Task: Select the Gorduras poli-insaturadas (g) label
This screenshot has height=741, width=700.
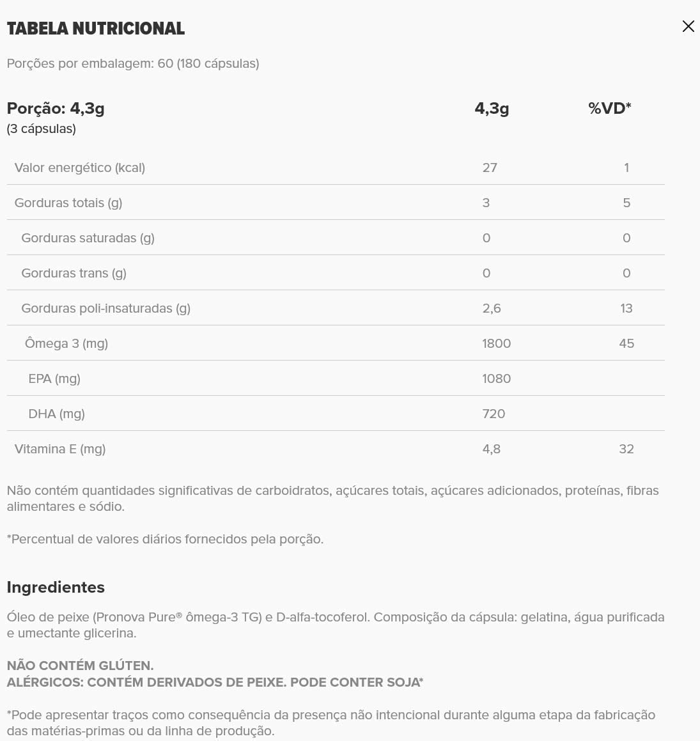Action: coord(105,308)
